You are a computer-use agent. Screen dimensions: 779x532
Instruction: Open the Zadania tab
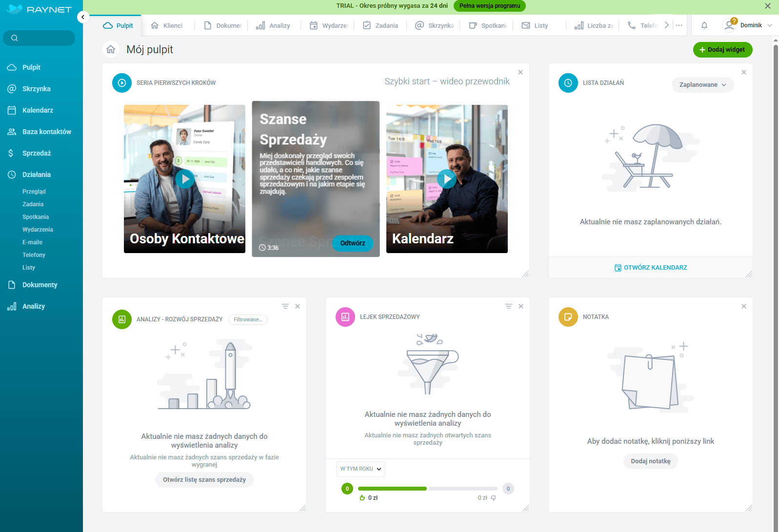click(x=380, y=25)
